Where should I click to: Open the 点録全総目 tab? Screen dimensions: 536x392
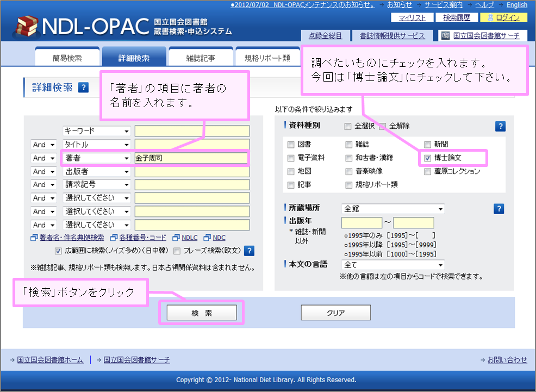[326, 35]
